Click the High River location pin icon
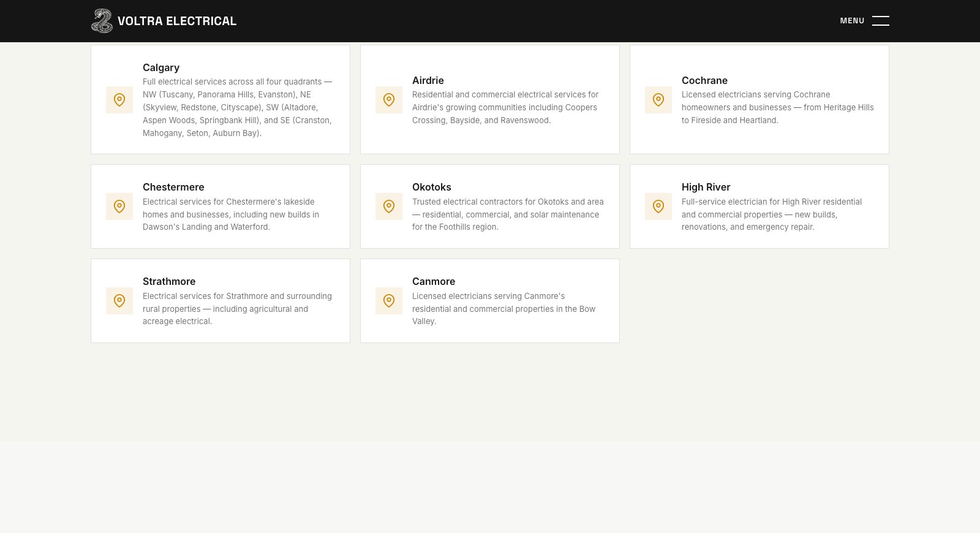The height and width of the screenshot is (533, 980). 658,206
